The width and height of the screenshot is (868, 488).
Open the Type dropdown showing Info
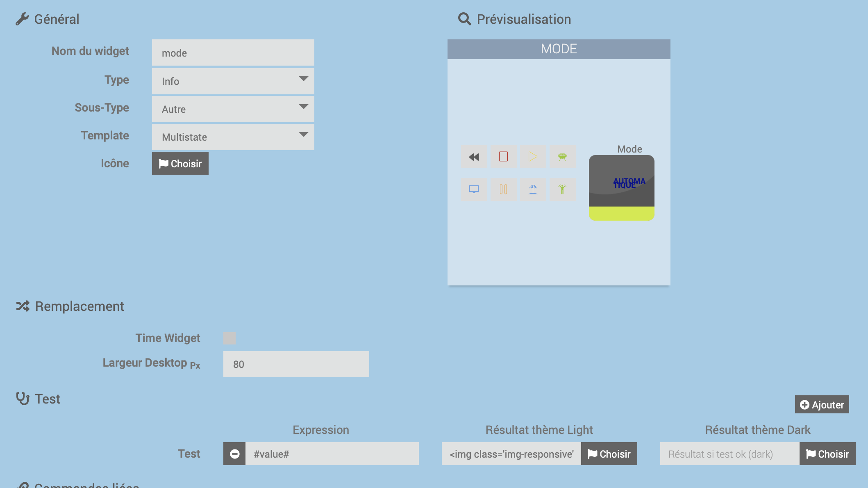[233, 81]
